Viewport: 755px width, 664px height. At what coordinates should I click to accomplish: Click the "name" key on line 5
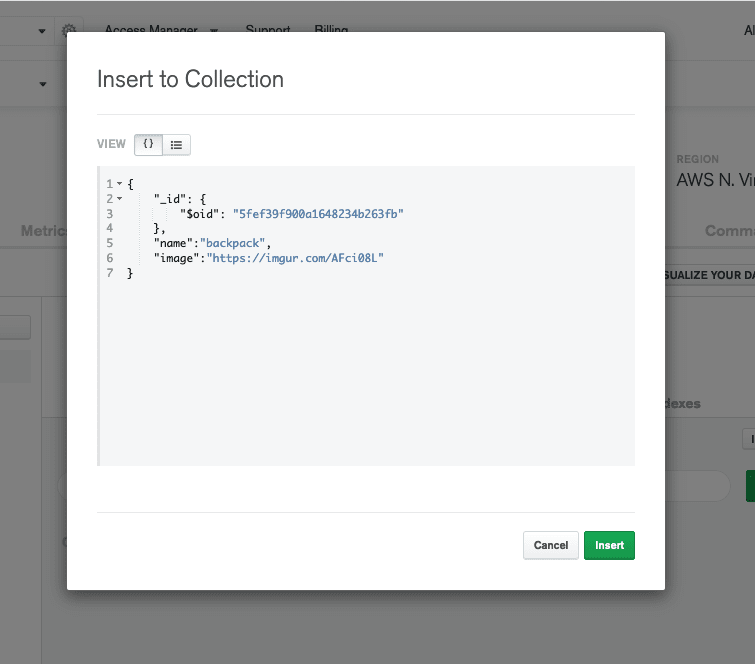pyautogui.click(x=173, y=243)
